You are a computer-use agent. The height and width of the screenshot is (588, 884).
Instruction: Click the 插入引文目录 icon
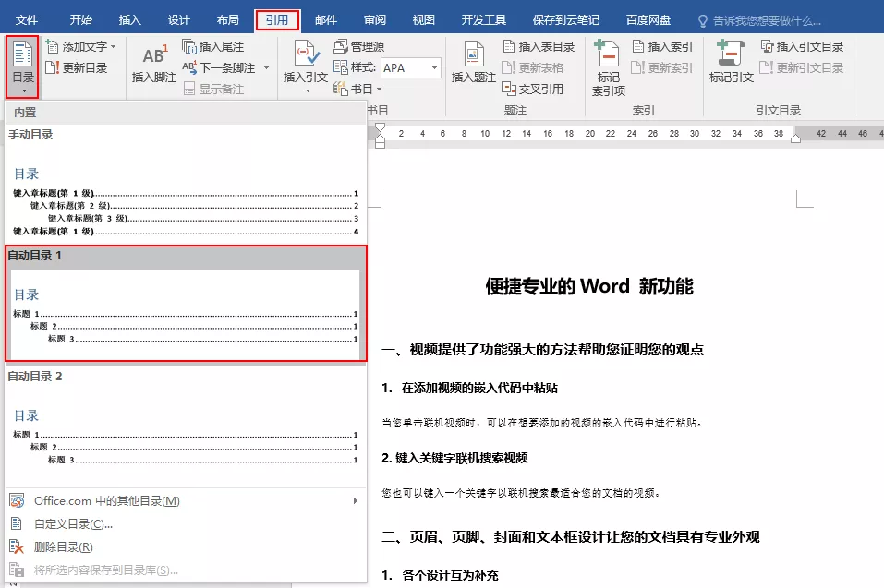[x=813, y=46]
